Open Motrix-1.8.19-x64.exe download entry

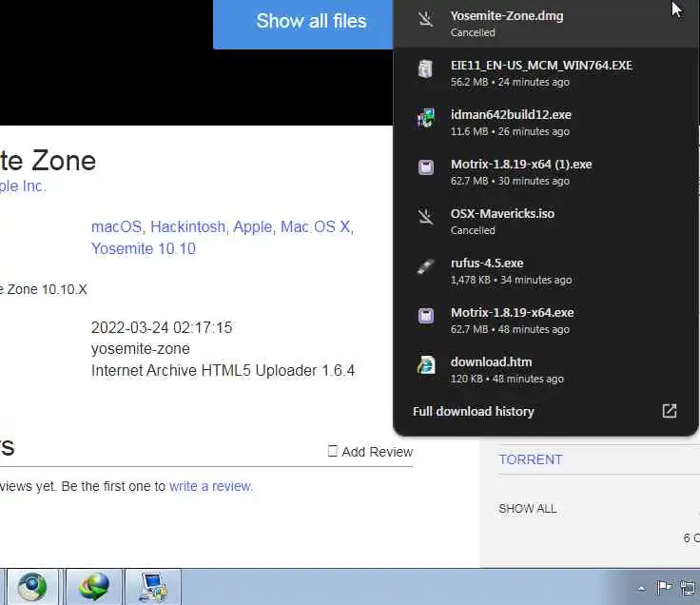click(546, 321)
